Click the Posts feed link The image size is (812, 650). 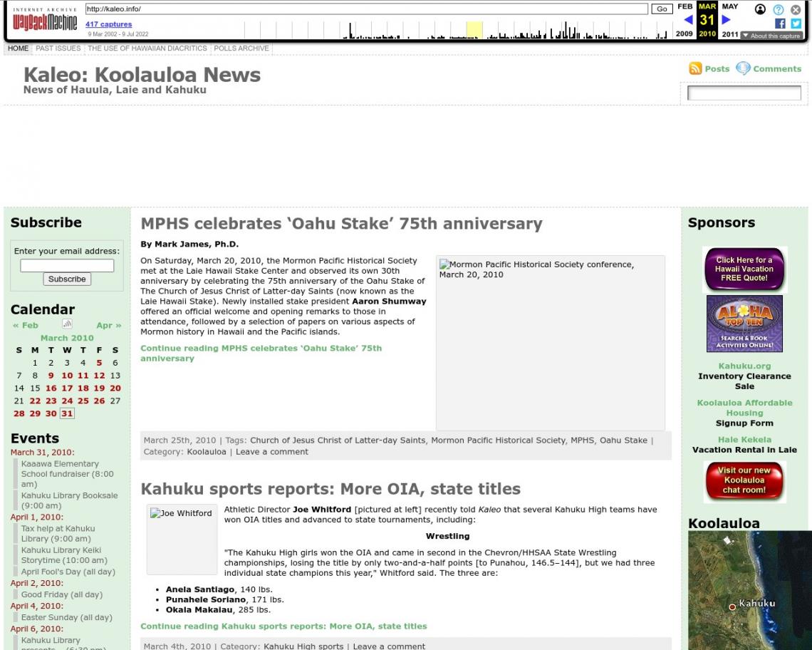pyautogui.click(x=717, y=68)
